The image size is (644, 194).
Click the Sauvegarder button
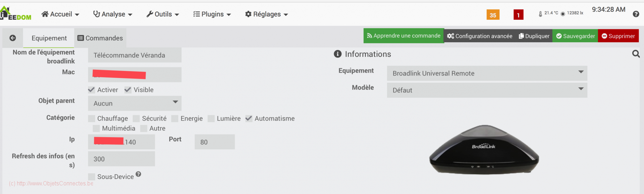point(575,36)
